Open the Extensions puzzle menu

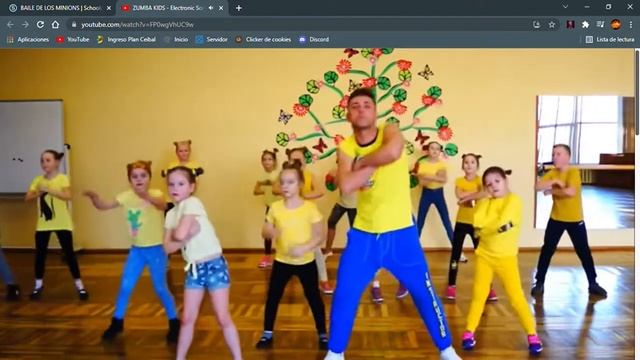[x=585, y=24]
